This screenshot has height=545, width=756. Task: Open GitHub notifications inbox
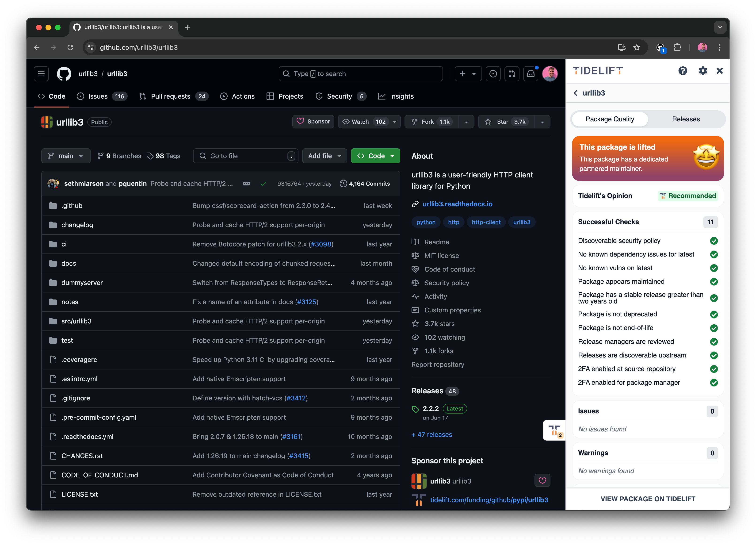530,74
